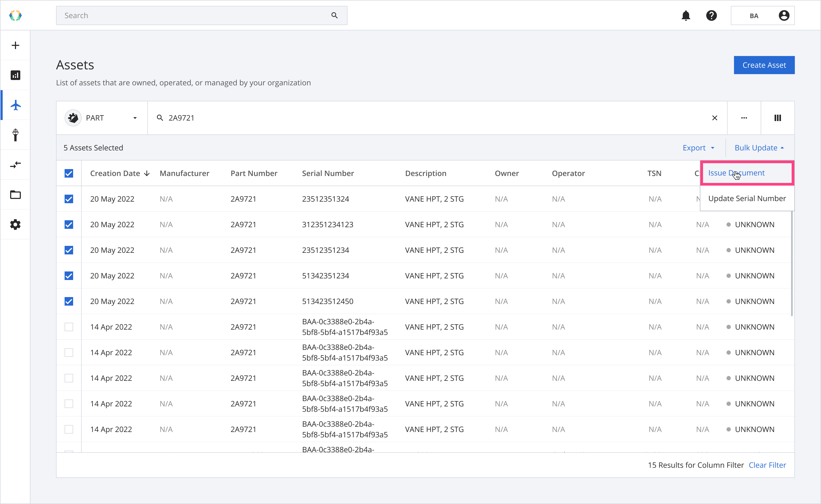The width and height of the screenshot is (821, 504).
Task: Click serial number 23512351324 cell
Action: (326, 199)
